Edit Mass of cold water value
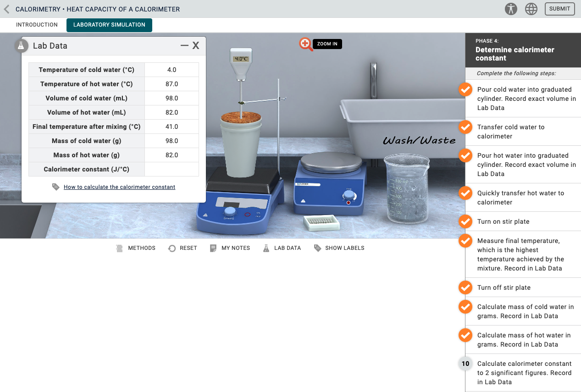 (172, 141)
